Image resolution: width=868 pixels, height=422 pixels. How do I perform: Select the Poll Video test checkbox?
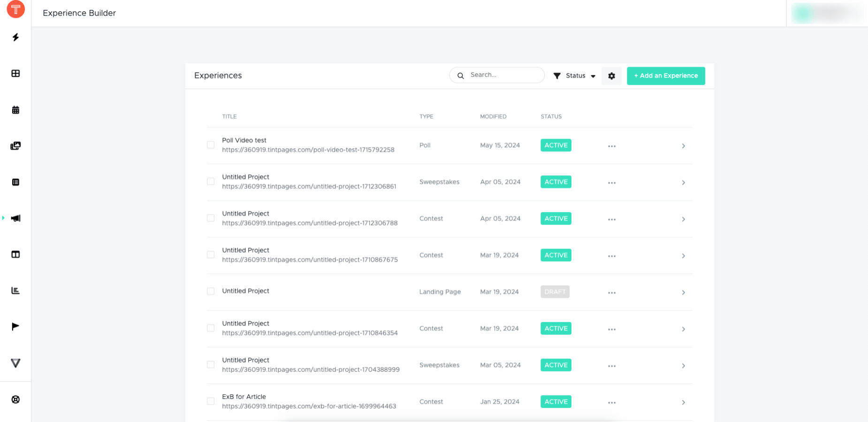coord(211,145)
